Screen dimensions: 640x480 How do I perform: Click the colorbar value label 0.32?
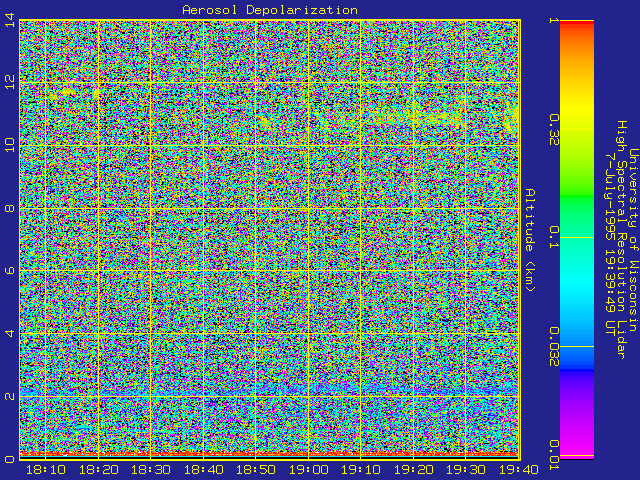coord(553,129)
